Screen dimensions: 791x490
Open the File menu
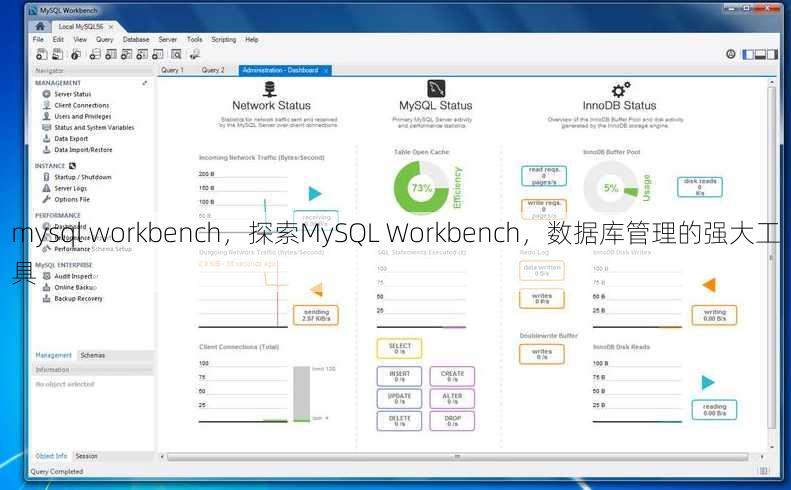point(38,39)
